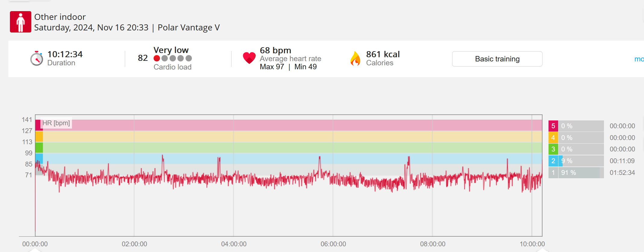Click the HR [bpm] chart label
This screenshot has height=252, width=644.
click(x=56, y=123)
